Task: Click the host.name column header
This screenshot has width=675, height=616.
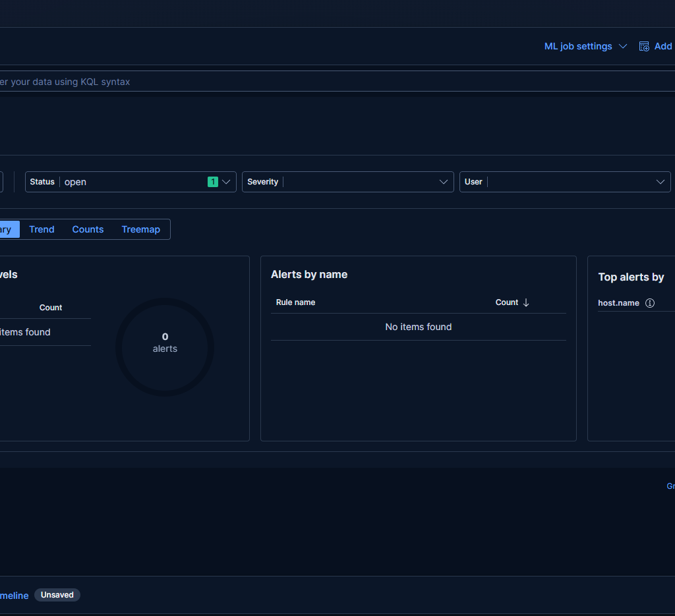Action: click(618, 303)
